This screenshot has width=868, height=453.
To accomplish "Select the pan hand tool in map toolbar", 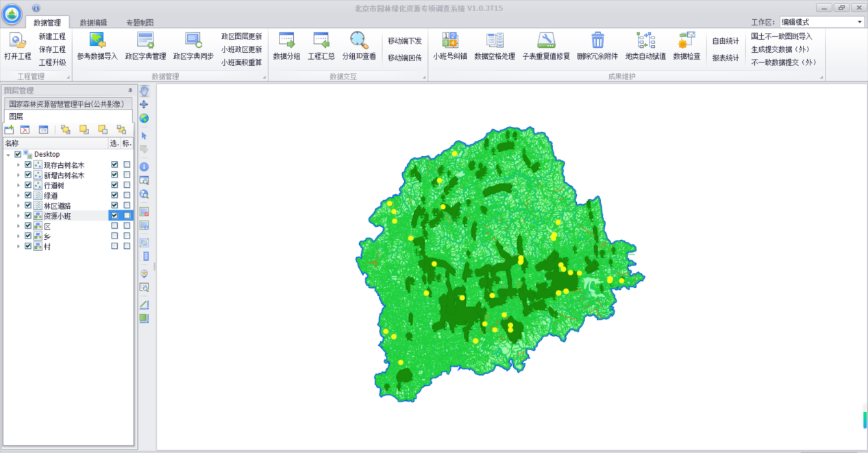I will [x=144, y=90].
